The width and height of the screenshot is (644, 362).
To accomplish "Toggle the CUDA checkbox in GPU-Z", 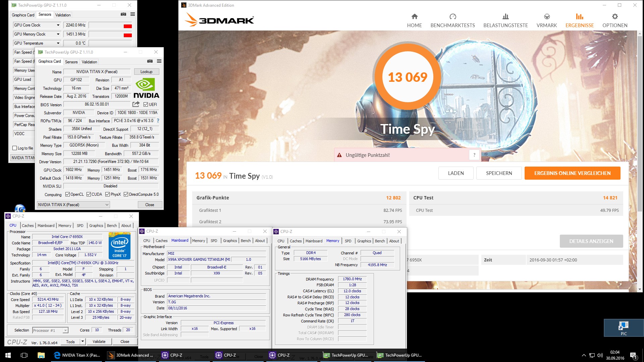I will pyautogui.click(x=89, y=194).
